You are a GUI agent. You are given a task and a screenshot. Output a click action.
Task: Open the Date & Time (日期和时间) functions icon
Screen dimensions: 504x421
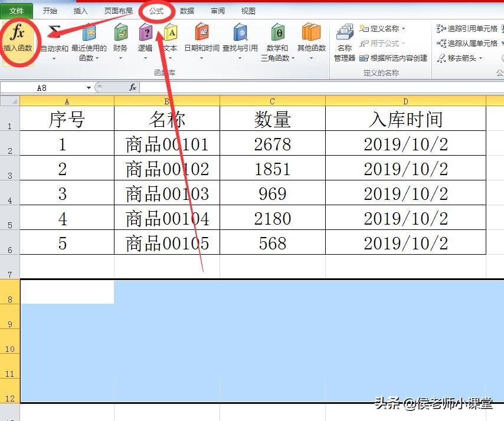[201, 32]
